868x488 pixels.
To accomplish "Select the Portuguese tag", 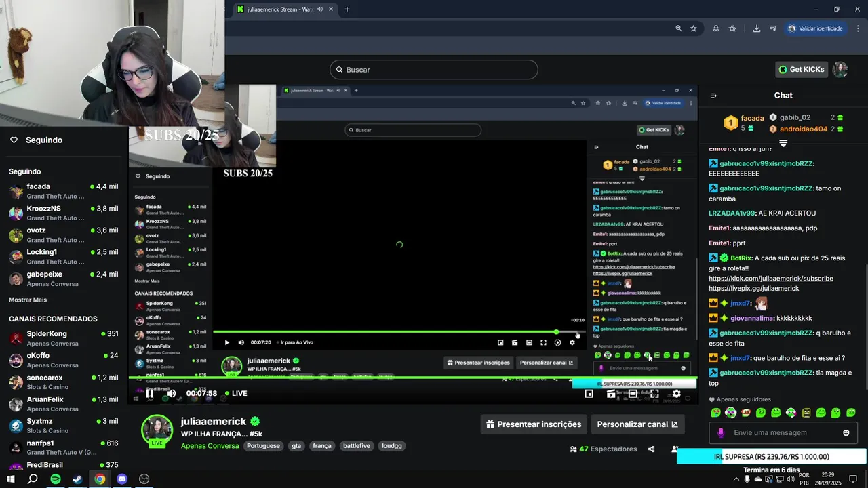I will click(263, 446).
